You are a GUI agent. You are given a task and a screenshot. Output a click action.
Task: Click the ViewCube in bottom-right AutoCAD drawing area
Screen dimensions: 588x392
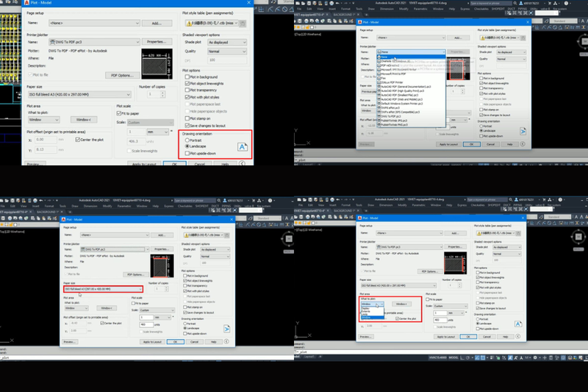tap(578, 237)
